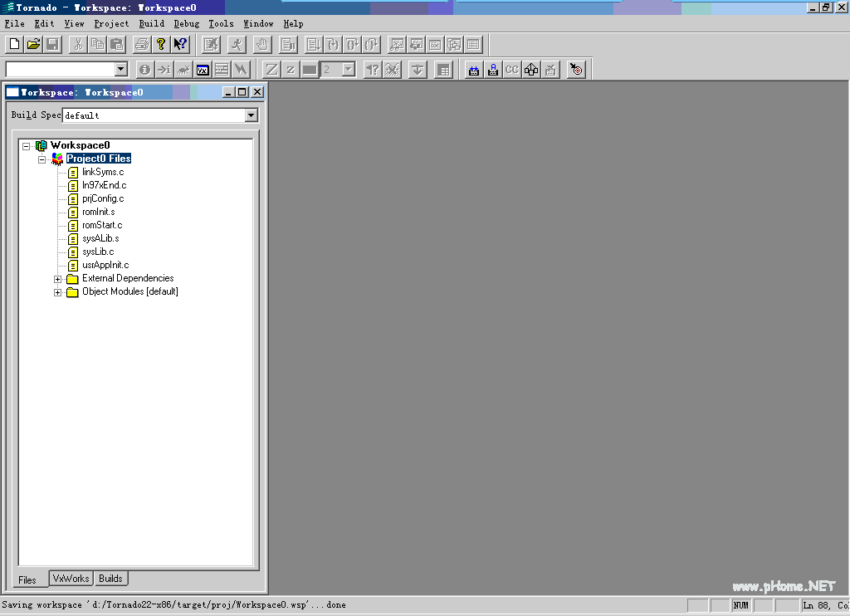Click the Open folder toolbar icon

click(x=33, y=45)
